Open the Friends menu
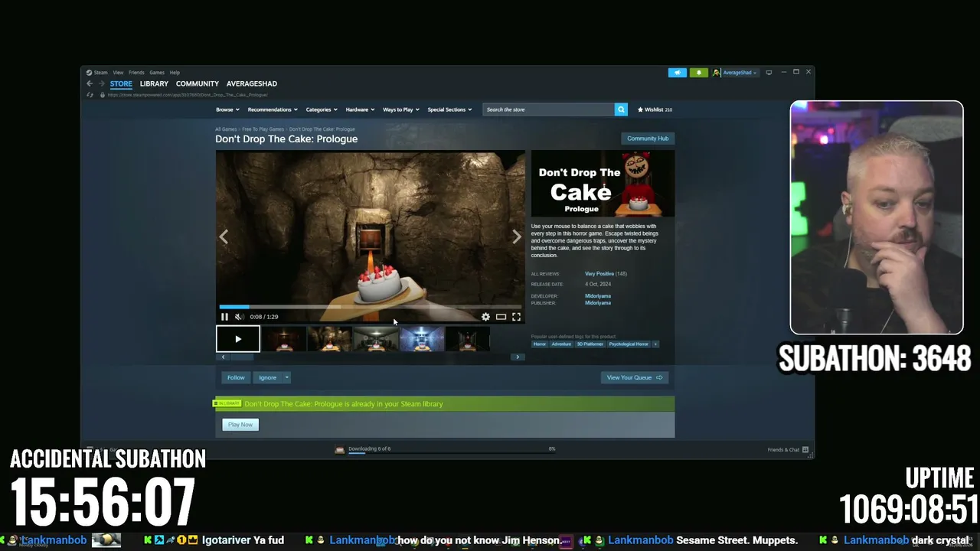This screenshot has height=551, width=980. (136, 73)
